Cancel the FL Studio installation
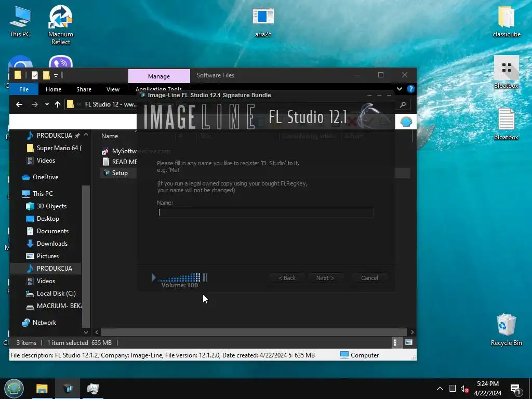The image size is (532, 399). [x=369, y=278]
